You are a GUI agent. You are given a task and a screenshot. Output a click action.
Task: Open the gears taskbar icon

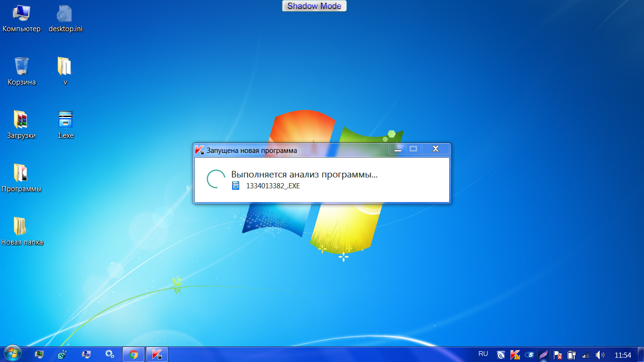tap(109, 354)
